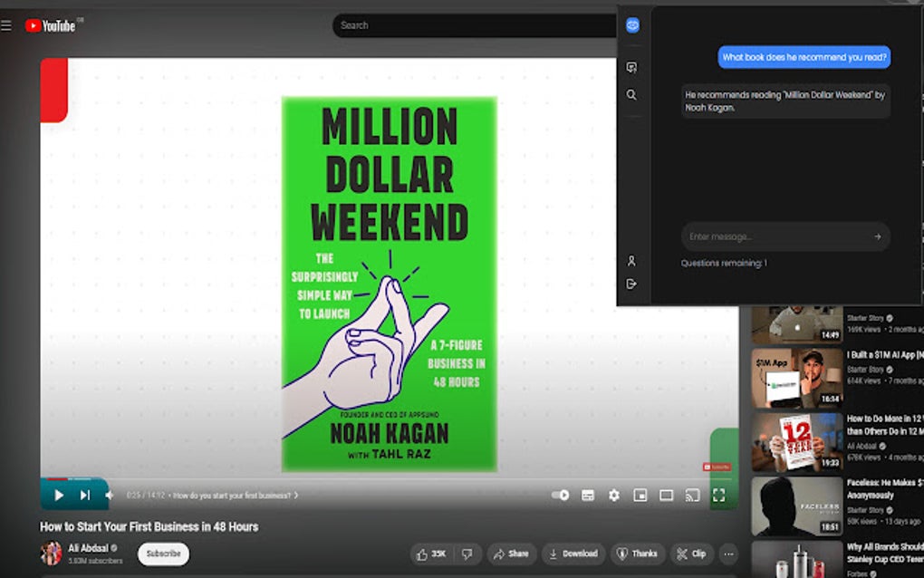The height and width of the screenshot is (578, 924).
Task: Open the $1M App video thumbnail
Action: [x=796, y=379]
